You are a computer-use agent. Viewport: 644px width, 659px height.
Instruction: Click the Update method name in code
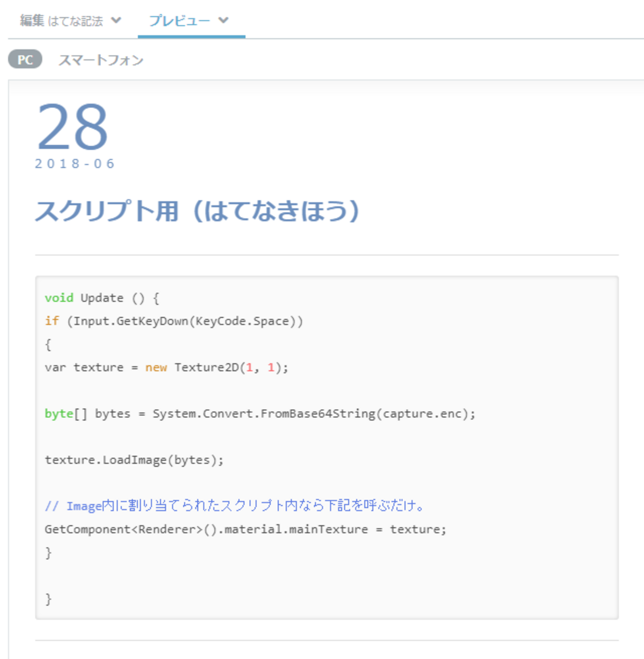coord(102,298)
